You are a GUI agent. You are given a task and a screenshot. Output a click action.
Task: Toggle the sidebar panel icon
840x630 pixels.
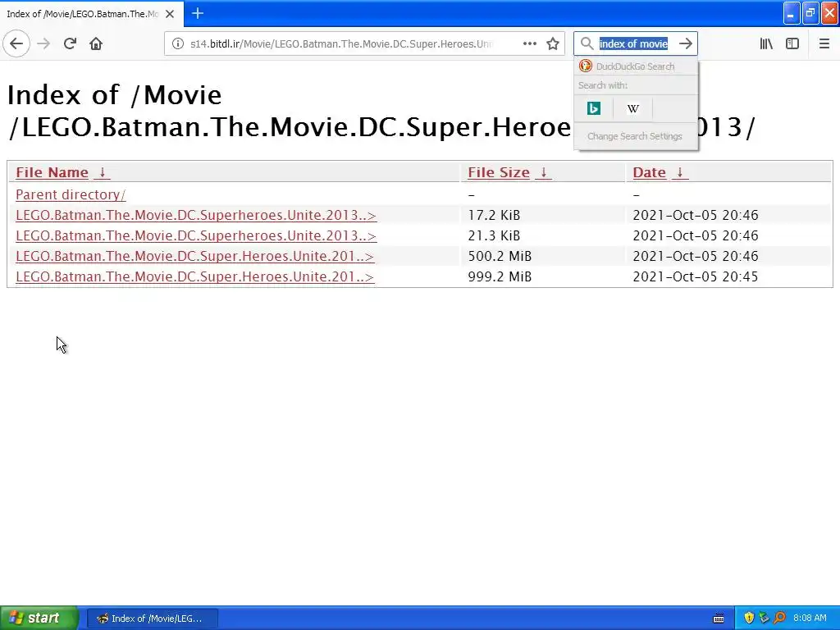coord(792,43)
